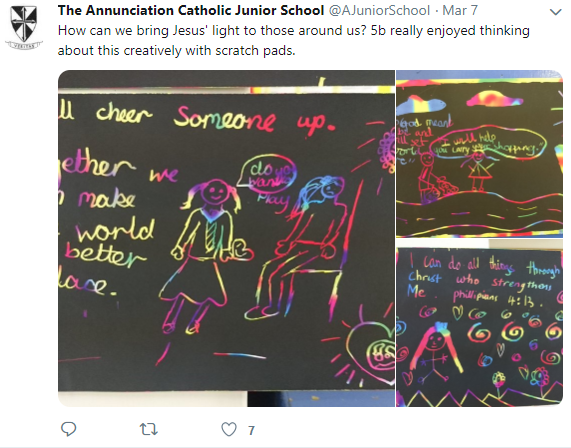571x448 pixels.
Task: Expand the tweet options chevron menu
Action: pyautogui.click(x=555, y=12)
